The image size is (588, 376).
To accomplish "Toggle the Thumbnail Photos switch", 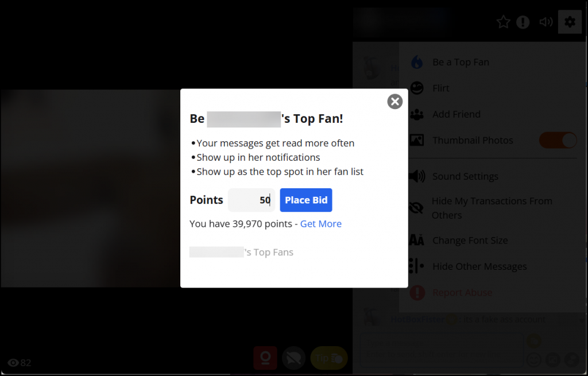I will tap(558, 140).
